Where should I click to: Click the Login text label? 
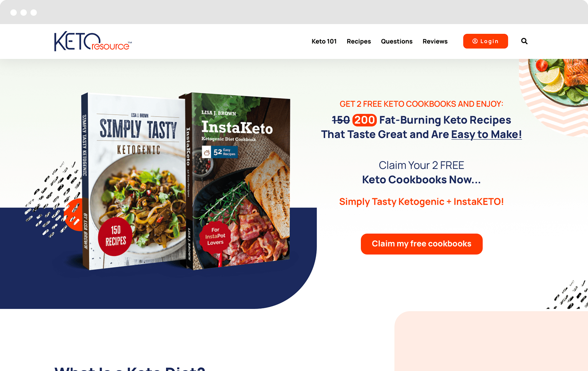click(489, 41)
